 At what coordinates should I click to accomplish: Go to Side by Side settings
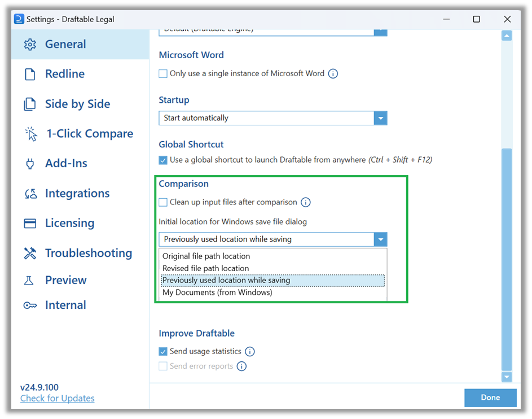click(80, 104)
